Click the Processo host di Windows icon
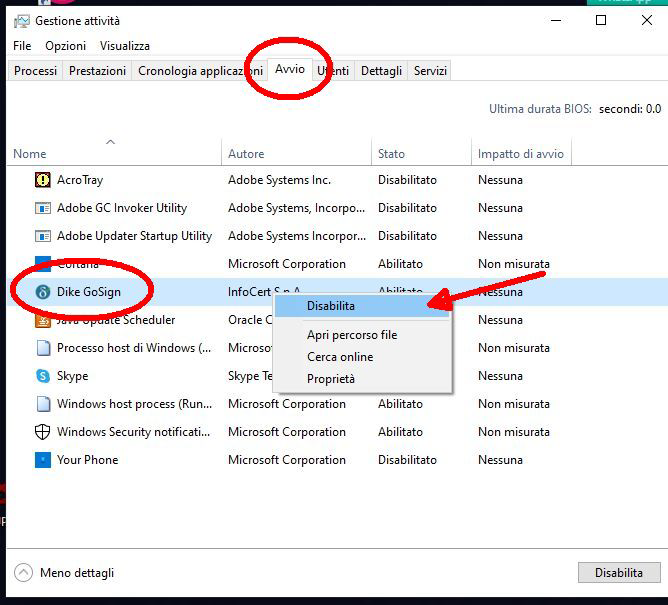 pyautogui.click(x=43, y=348)
